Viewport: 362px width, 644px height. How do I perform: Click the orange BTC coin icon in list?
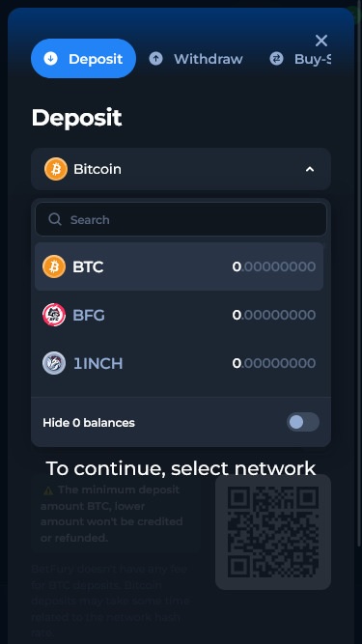pyautogui.click(x=54, y=266)
